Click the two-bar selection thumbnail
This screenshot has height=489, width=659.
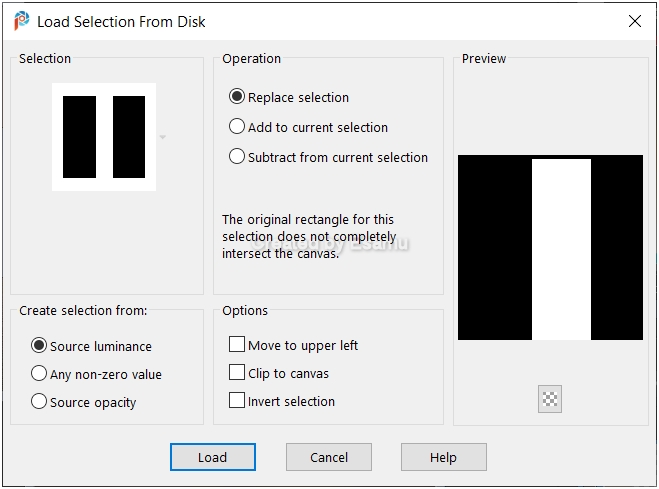pyautogui.click(x=104, y=137)
